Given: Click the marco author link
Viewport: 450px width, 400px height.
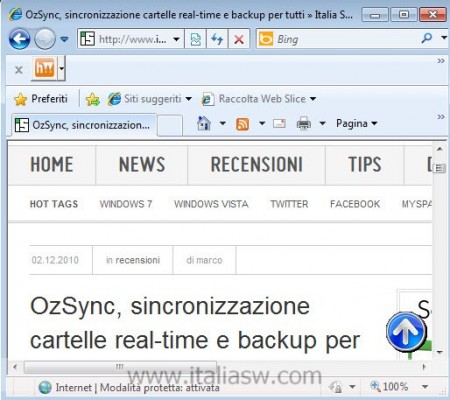Looking at the screenshot, I should tap(209, 260).
